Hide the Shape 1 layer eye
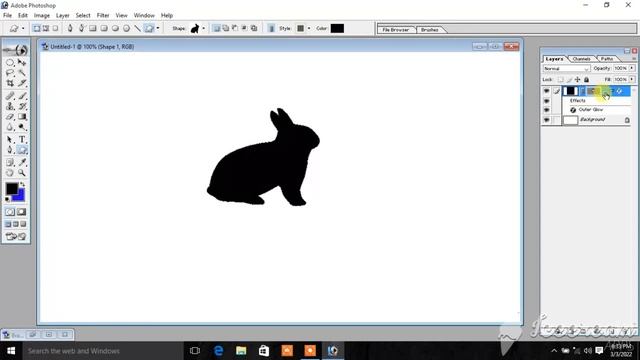This screenshot has height=360, width=640. [x=547, y=91]
